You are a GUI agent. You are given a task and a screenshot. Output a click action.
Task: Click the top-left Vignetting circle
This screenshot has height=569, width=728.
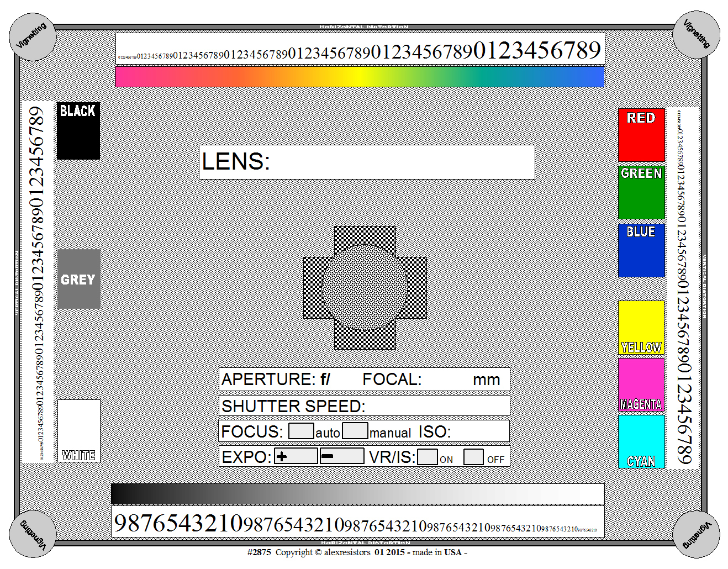tap(33, 37)
